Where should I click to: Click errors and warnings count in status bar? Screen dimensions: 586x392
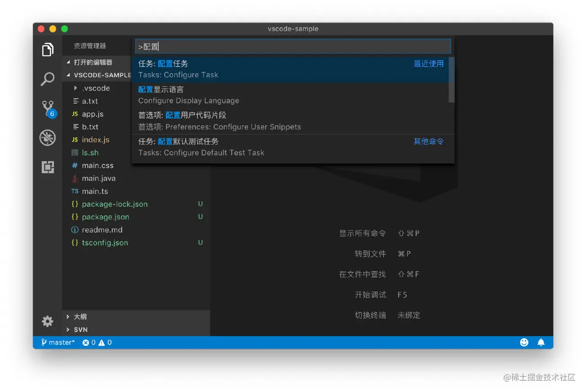tap(97, 343)
